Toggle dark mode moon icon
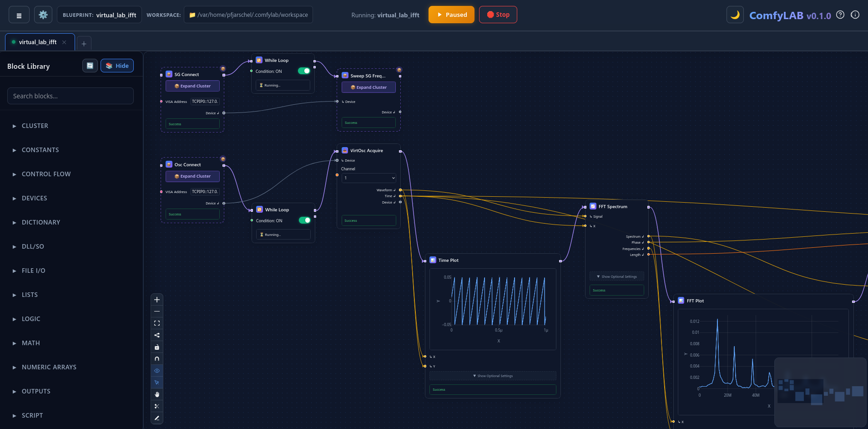868x429 pixels. coord(735,15)
